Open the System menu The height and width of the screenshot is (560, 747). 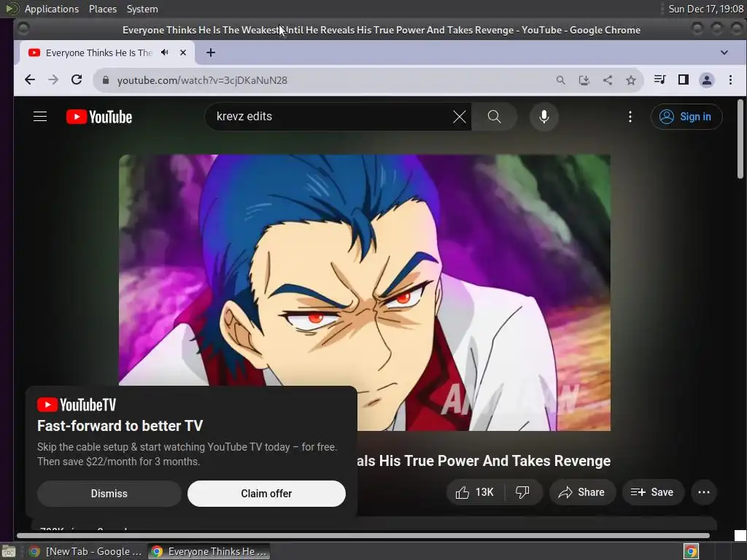[142, 9]
